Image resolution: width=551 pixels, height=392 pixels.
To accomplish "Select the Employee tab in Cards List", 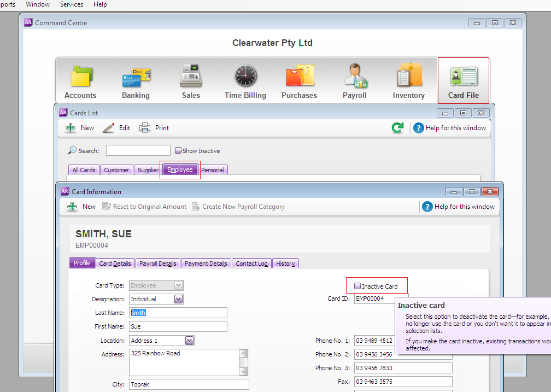I will [x=180, y=169].
